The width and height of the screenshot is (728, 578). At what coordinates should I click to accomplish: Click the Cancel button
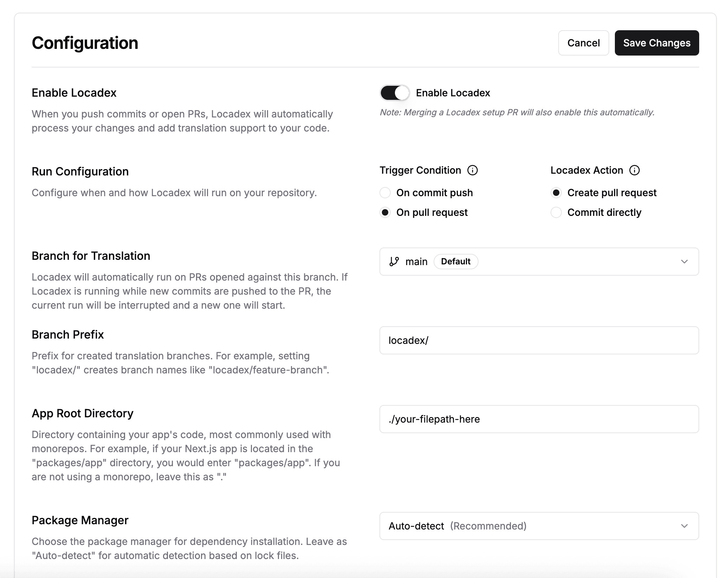point(583,43)
